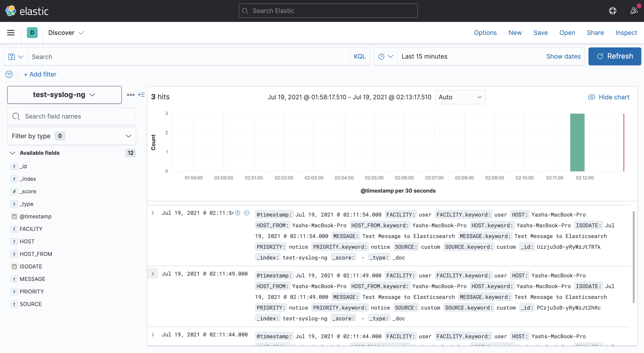Viewport: 644px width, 353px height.
Task: Filter out value with the minus magnifier
Action: tap(247, 213)
